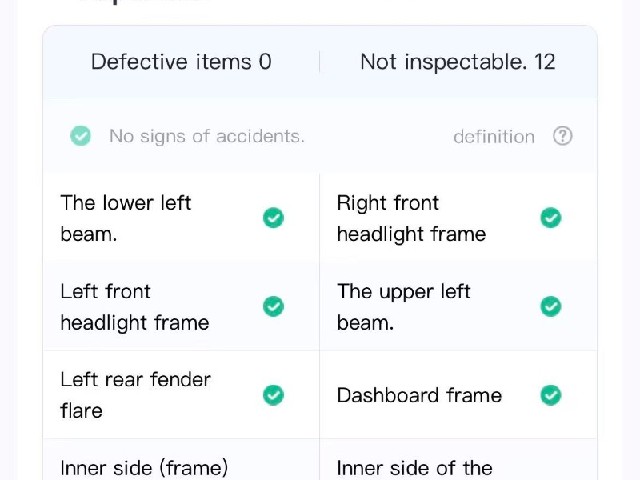Select The lower left beam item
The image size is (640, 480).
pos(181,218)
